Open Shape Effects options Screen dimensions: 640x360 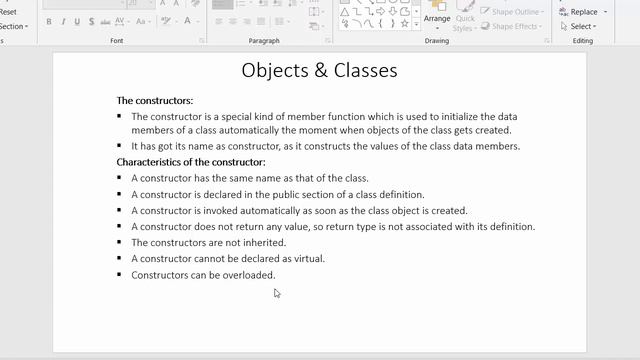[x=511, y=27]
